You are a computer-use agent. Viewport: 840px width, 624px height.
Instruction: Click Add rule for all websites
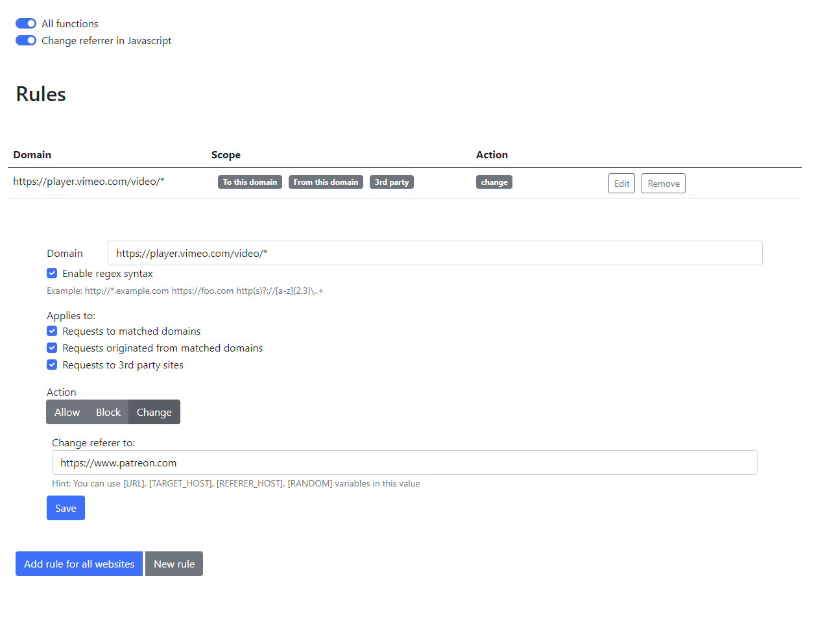click(x=79, y=564)
